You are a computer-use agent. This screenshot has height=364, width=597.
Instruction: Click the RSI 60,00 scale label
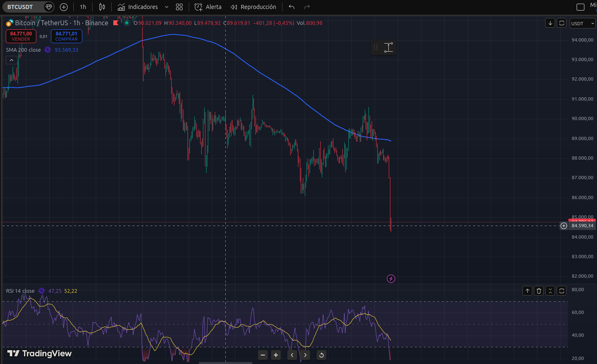tap(578, 312)
